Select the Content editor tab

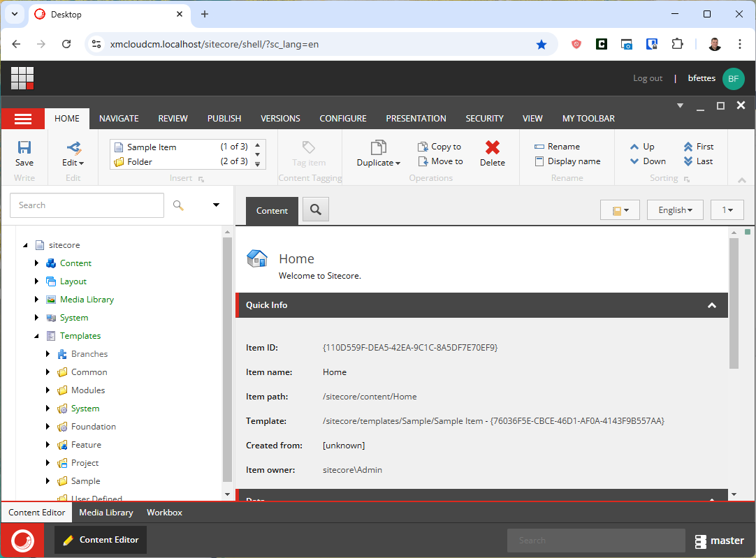tap(272, 211)
